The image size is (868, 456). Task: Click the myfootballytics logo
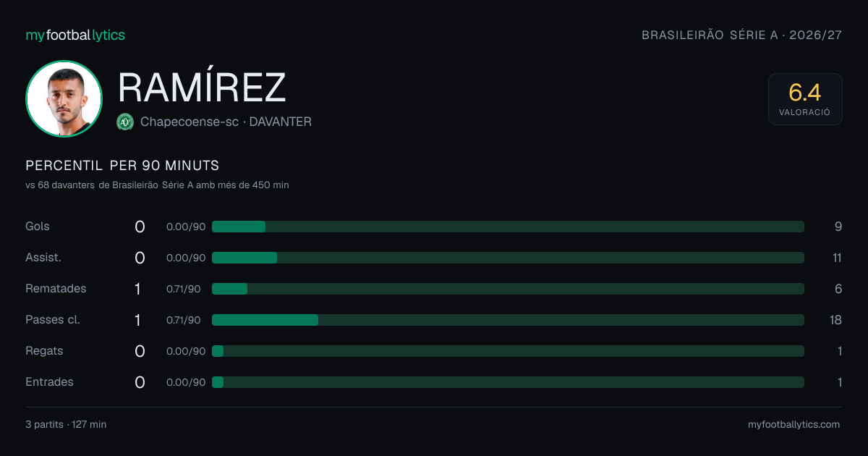click(75, 35)
